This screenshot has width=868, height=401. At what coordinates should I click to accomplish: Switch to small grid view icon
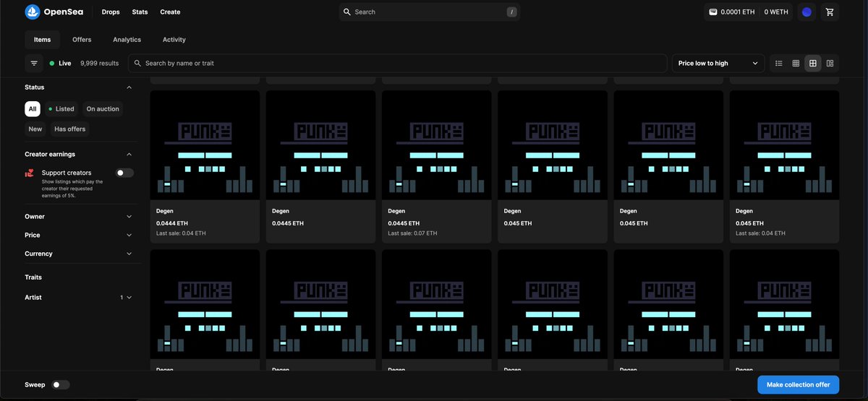(x=796, y=64)
